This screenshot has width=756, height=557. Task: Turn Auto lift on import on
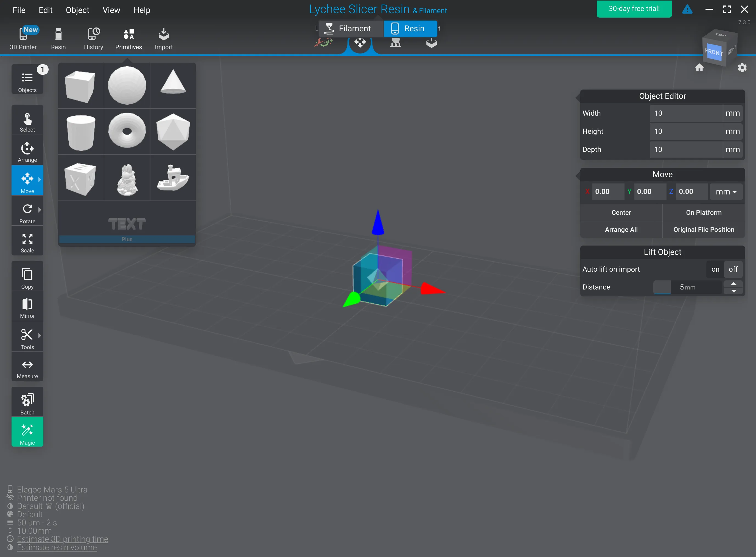715,269
